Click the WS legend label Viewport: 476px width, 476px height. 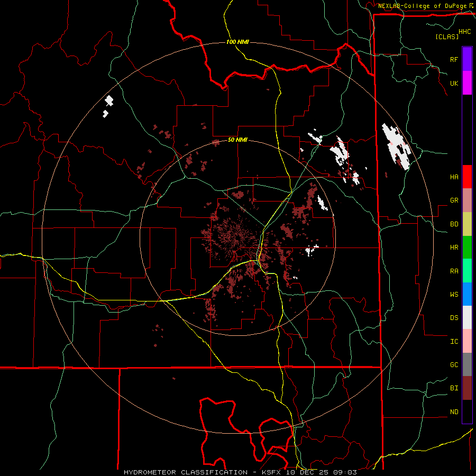[454, 295]
